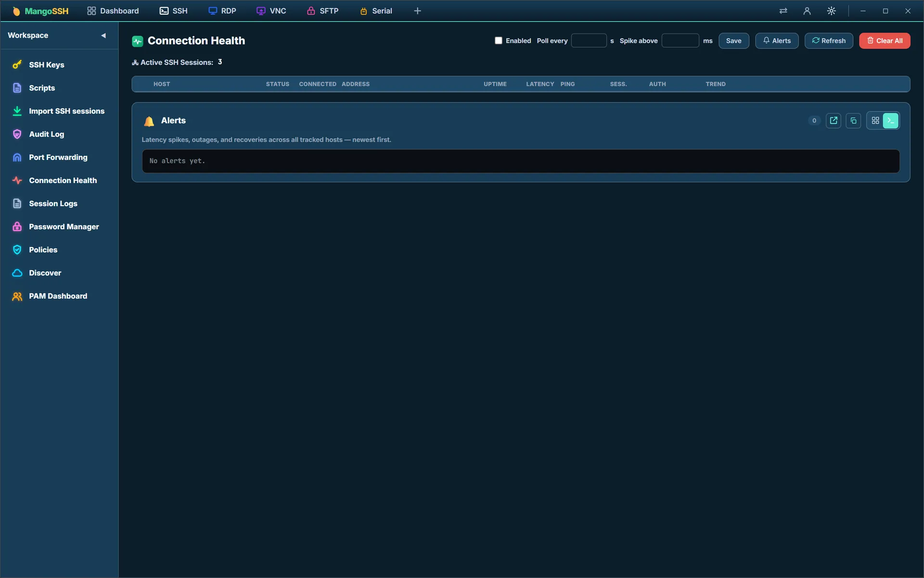Click the MangoSSH logo

(x=40, y=11)
